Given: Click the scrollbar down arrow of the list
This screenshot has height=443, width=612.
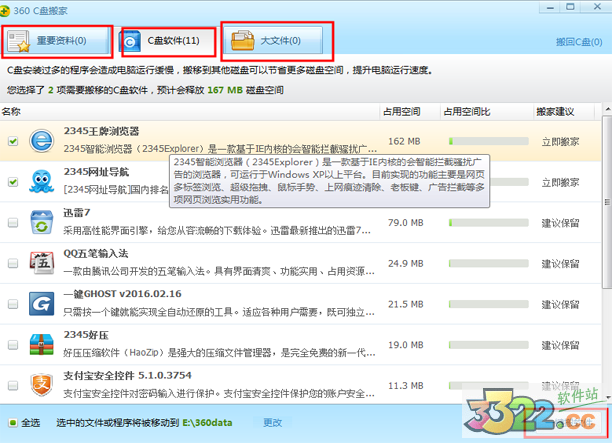Looking at the screenshot, I should coord(607,397).
